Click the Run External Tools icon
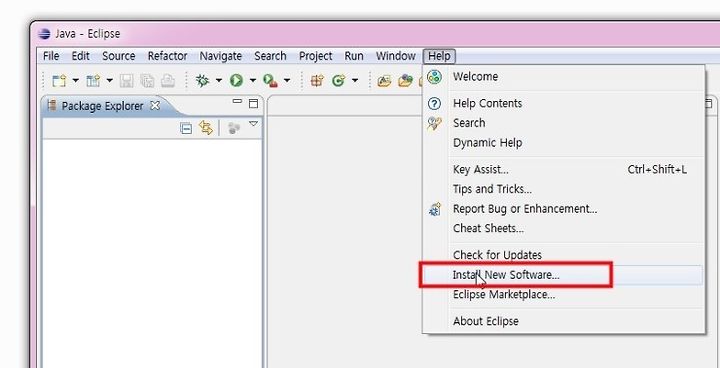Screen dimensions: 720x368 pos(270,81)
